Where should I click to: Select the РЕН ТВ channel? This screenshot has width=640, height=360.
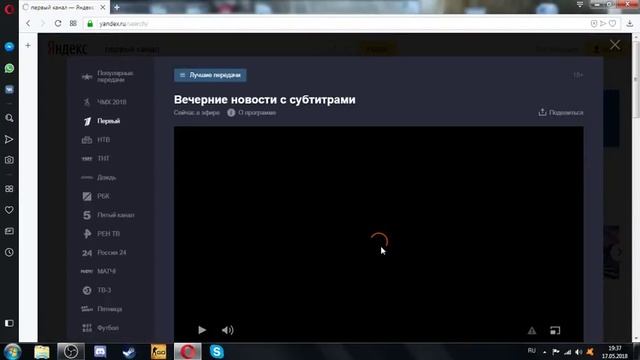[101, 234]
